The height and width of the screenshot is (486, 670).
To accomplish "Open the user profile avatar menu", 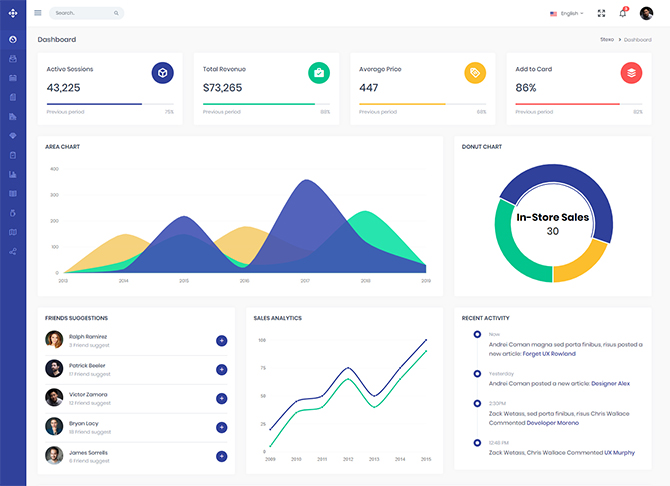I will click(646, 13).
